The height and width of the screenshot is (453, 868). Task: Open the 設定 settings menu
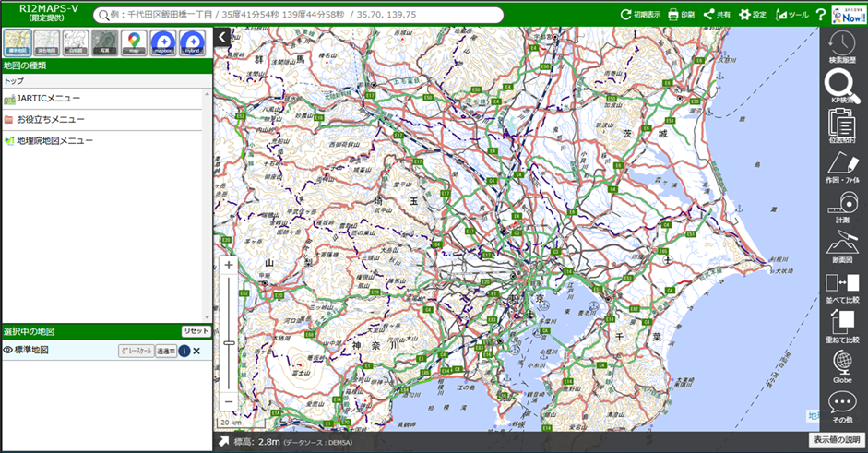(x=752, y=15)
